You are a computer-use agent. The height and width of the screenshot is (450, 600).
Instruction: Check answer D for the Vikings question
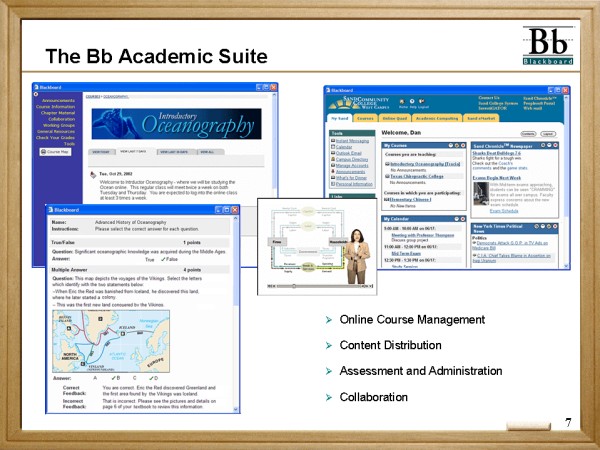153,378
